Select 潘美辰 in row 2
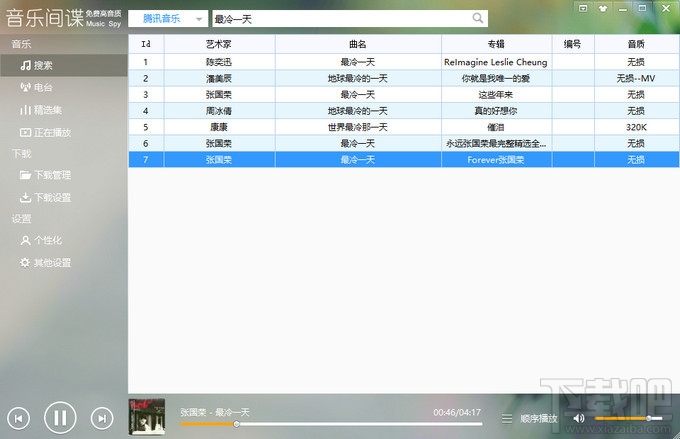The width and height of the screenshot is (680, 439). (x=219, y=79)
